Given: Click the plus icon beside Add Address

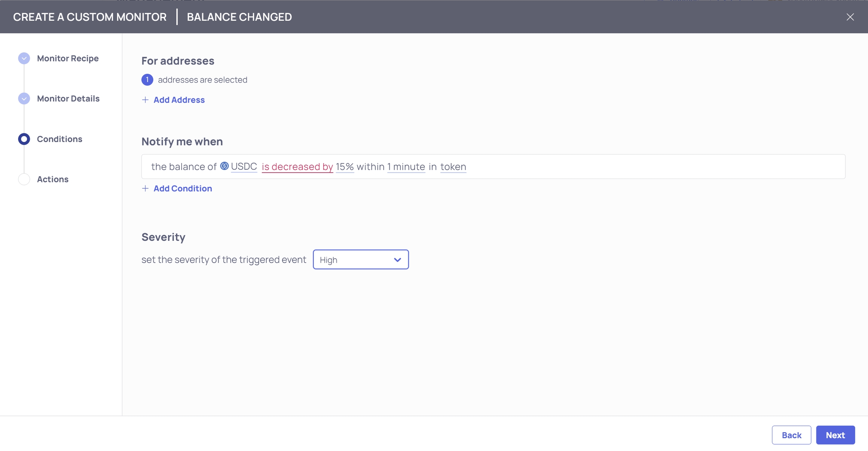Looking at the screenshot, I should pos(145,100).
